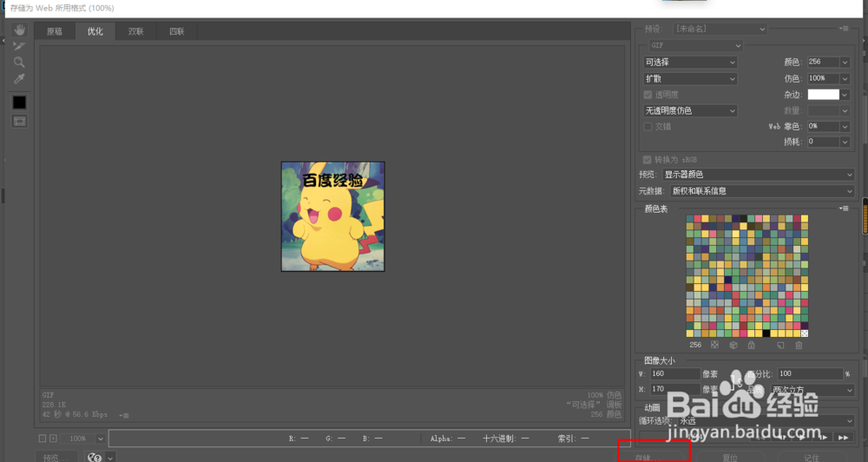
Task: Click the 百分比 field showing 100
Action: (811, 374)
